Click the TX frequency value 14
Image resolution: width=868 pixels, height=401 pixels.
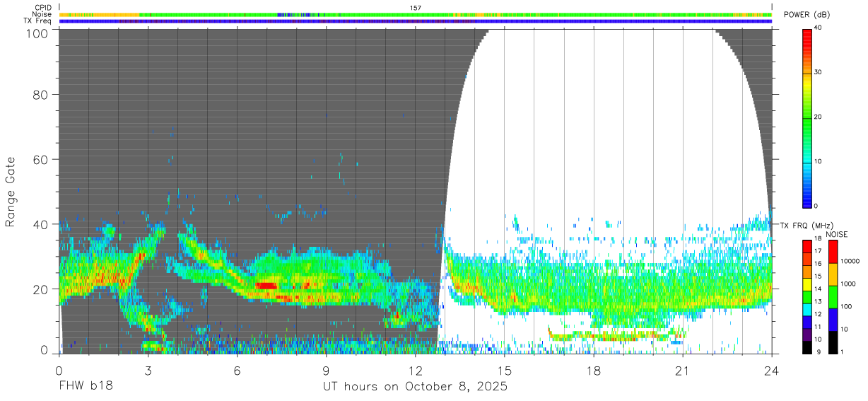[818, 290]
